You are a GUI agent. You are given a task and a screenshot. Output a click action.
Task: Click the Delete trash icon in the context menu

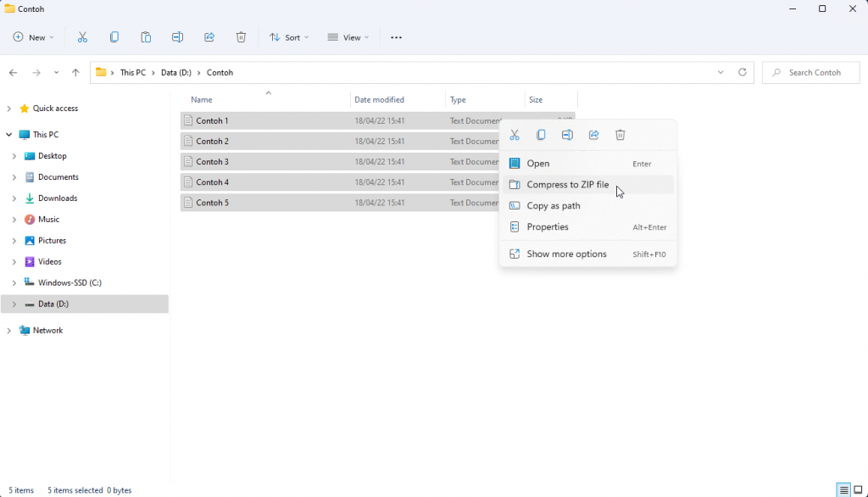pos(620,135)
